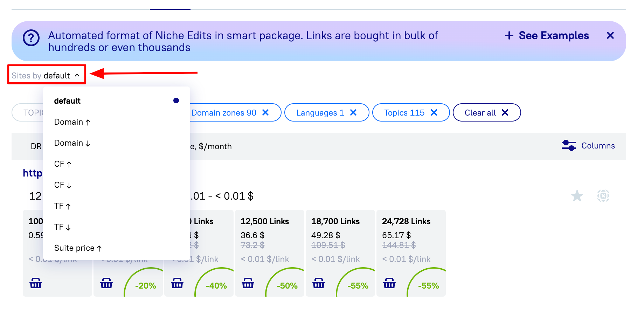This screenshot has height=311, width=644.
Task: Click the -50% discount badge
Action: click(287, 285)
